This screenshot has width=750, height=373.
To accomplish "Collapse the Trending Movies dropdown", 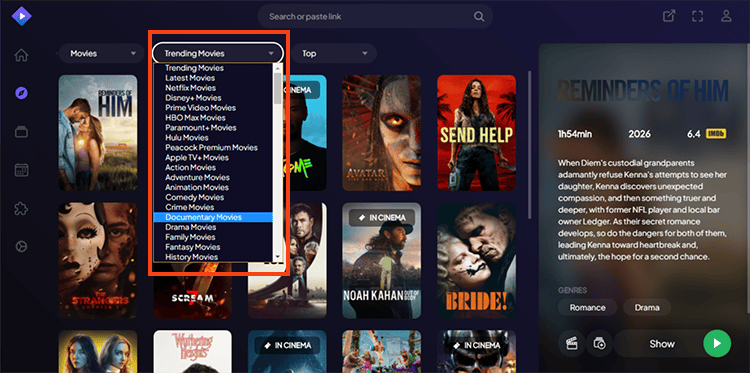I will [218, 53].
